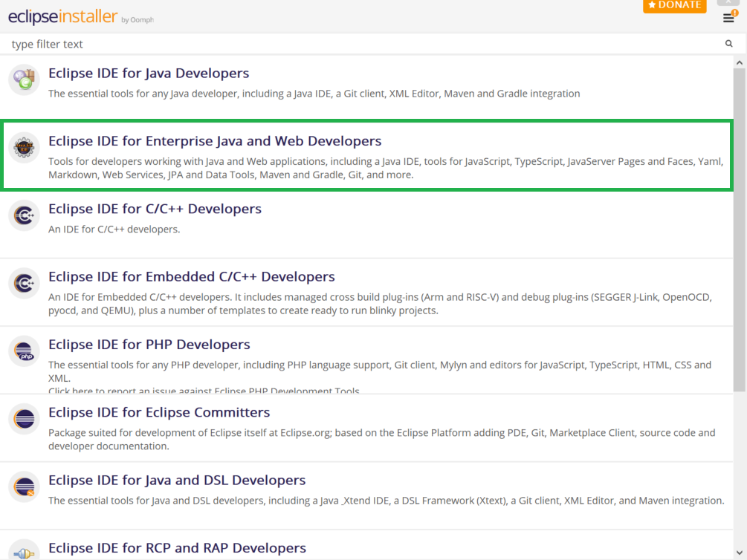Click the product list vertical scrollbar
The image size is (747, 560).
click(x=740, y=223)
